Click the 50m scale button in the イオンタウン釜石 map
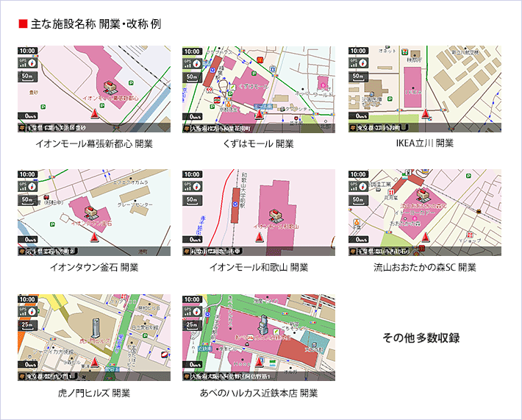The height and width of the screenshot is (420, 522). pyautogui.click(x=28, y=200)
